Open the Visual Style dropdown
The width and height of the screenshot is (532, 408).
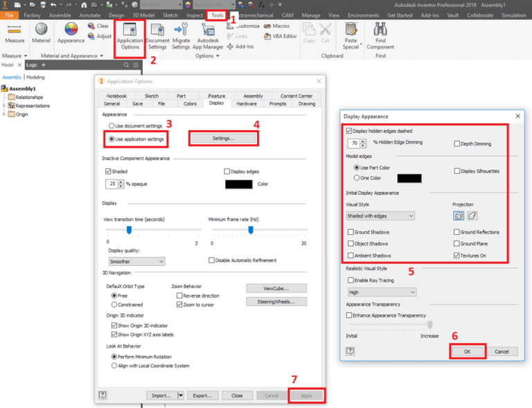pyautogui.click(x=380, y=216)
